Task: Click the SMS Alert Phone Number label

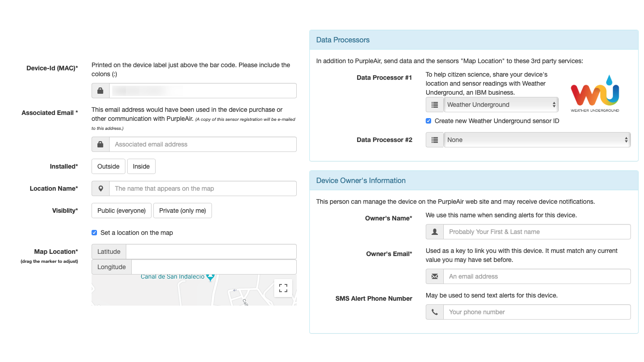Action: tap(374, 298)
